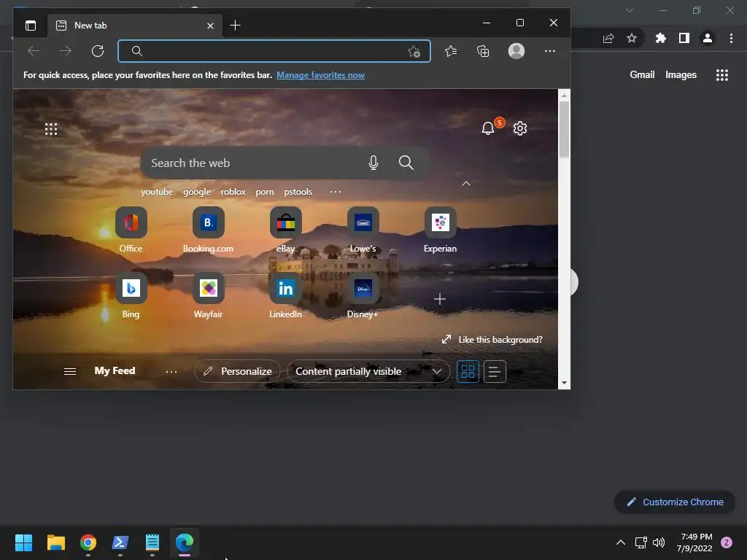Screen dimensions: 747x560
Task: Expand Content partially visible dropdown
Action: 368,371
